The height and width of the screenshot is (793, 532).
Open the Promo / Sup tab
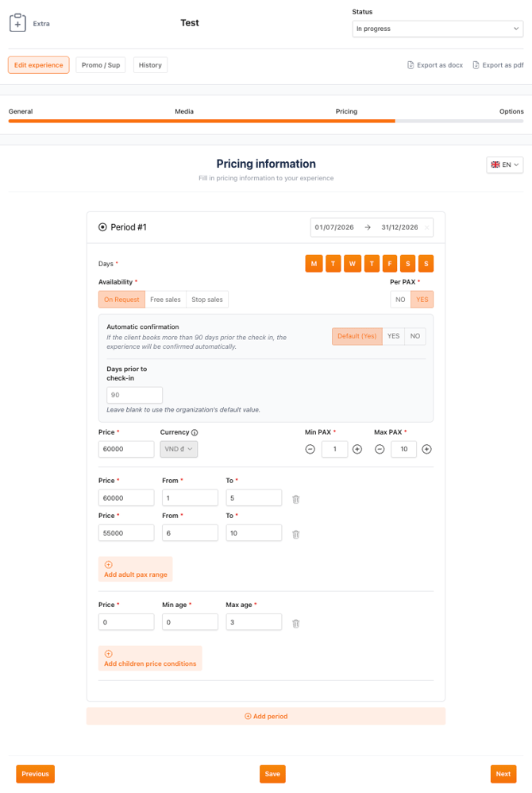point(101,65)
